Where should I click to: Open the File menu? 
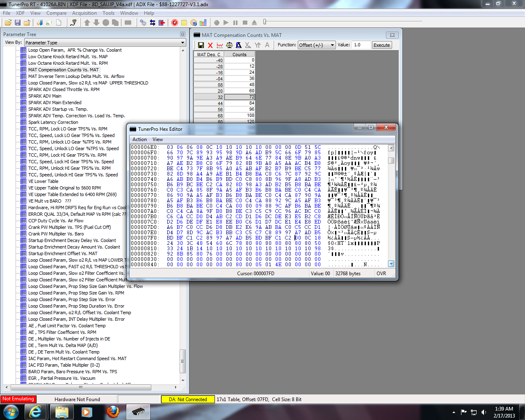point(7,13)
